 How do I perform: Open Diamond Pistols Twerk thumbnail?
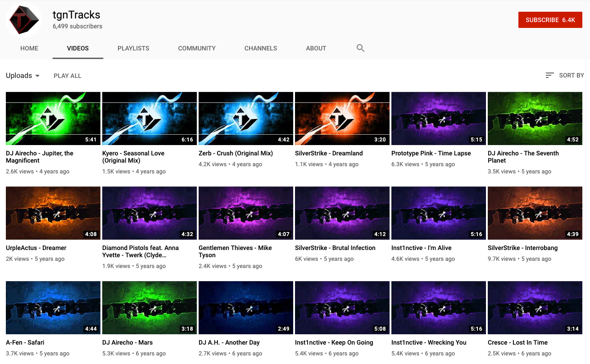coord(150,213)
